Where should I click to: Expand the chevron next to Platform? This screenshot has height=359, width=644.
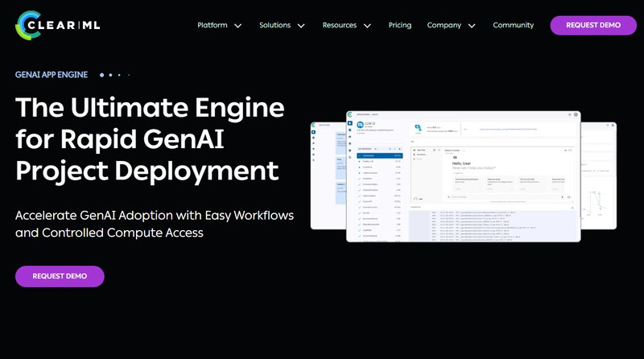click(x=237, y=26)
